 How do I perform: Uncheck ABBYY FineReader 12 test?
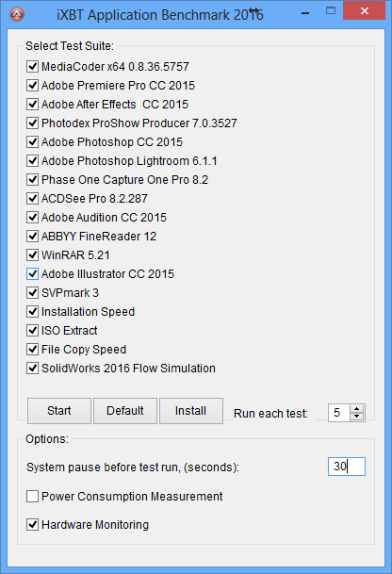point(32,237)
